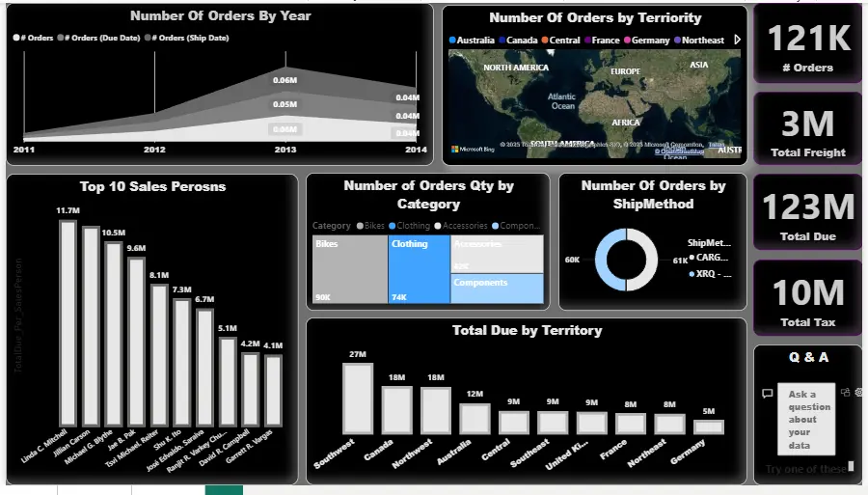
Task: Click the 10M Total Tax card
Action: pyautogui.click(x=807, y=298)
